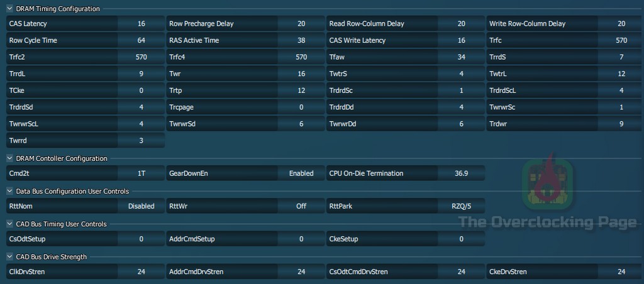Open the RttNom Disabled value selector
This screenshot has height=284, width=644.
[141, 206]
